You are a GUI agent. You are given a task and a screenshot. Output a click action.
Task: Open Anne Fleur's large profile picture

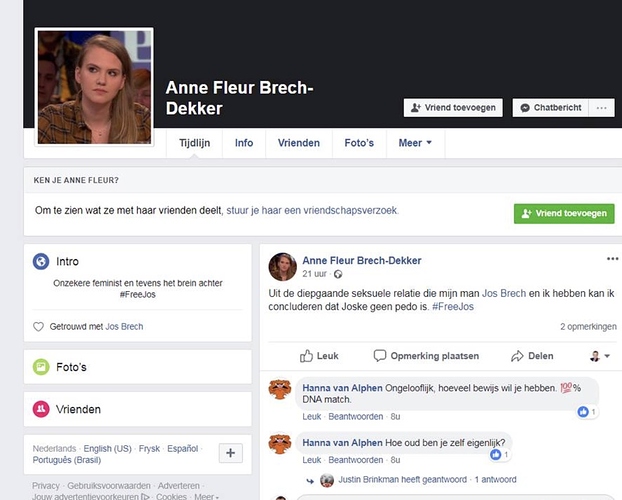pyautogui.click(x=94, y=87)
